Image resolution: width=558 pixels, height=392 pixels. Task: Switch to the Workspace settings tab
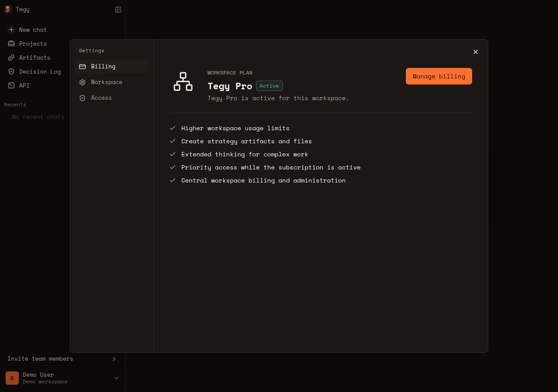click(112, 82)
